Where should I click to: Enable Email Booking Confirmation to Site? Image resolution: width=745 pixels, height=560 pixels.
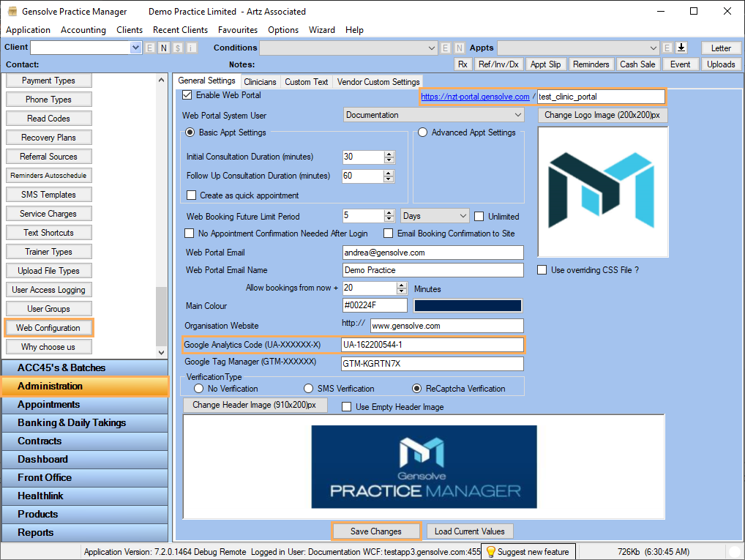tap(388, 234)
